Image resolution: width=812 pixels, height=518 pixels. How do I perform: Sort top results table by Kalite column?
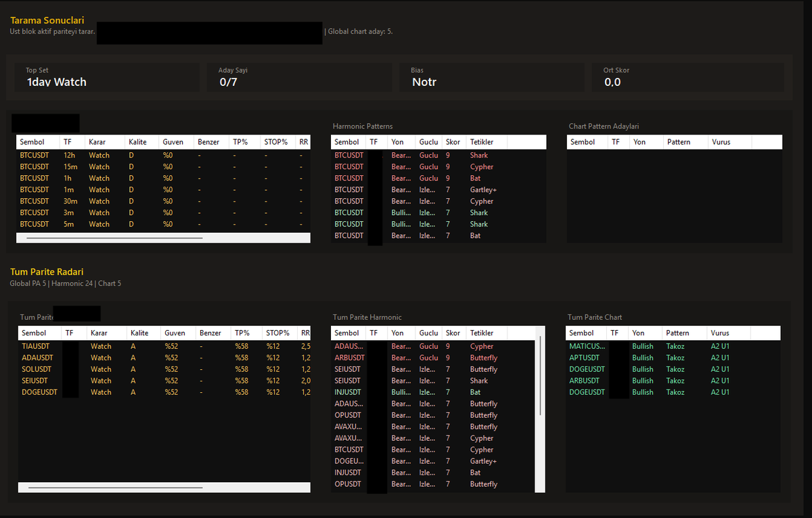click(x=142, y=142)
